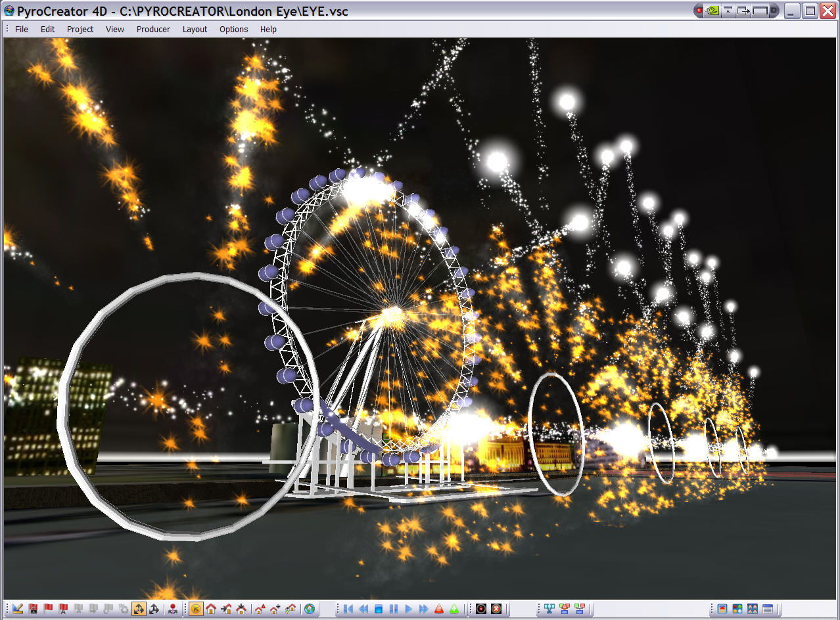Click the fast-forward playback button
Screen dimensions: 840x620
pyautogui.click(x=423, y=609)
